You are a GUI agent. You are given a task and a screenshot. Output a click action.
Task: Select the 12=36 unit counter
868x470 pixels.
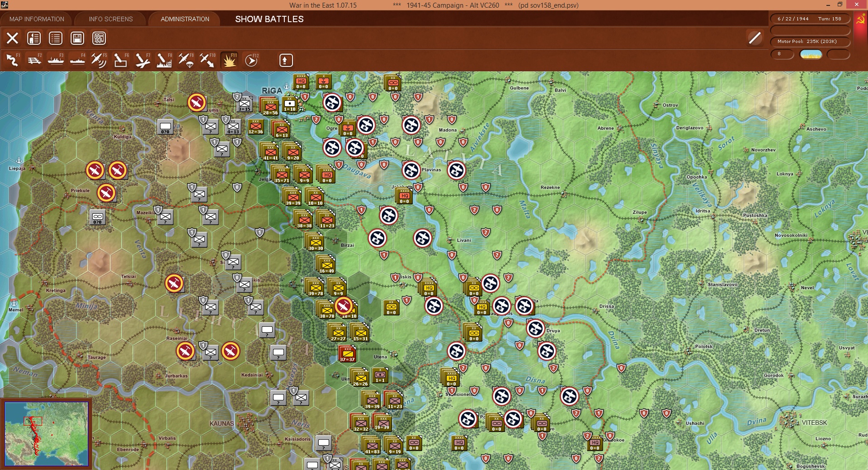[x=256, y=127]
